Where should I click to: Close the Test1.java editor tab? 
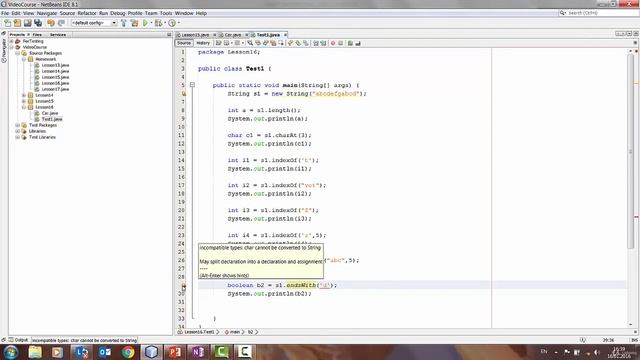tap(285, 35)
